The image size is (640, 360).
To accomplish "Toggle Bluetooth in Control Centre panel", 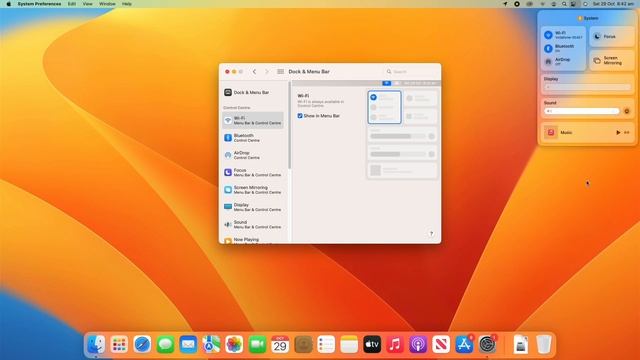I will coord(548,49).
